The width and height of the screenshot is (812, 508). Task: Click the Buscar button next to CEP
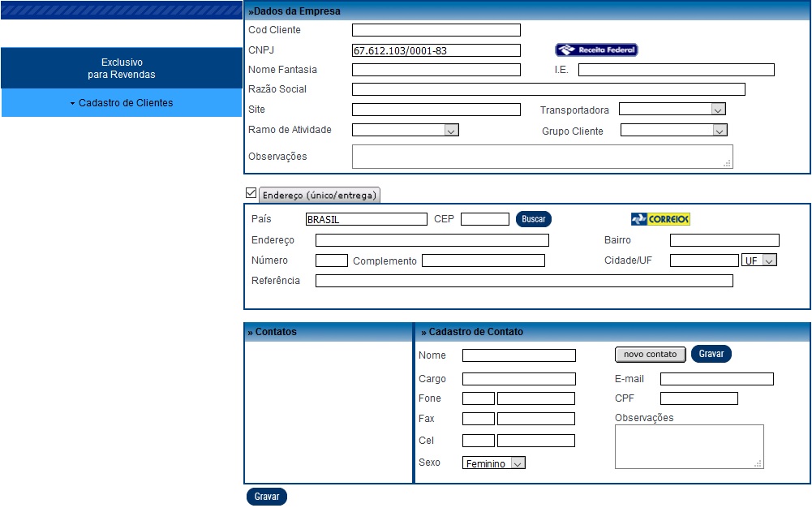pos(534,219)
